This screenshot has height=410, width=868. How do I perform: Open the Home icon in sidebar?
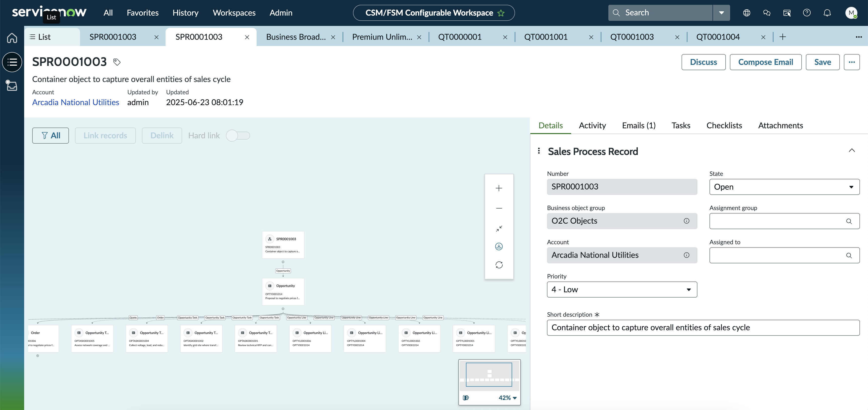pyautogui.click(x=12, y=38)
